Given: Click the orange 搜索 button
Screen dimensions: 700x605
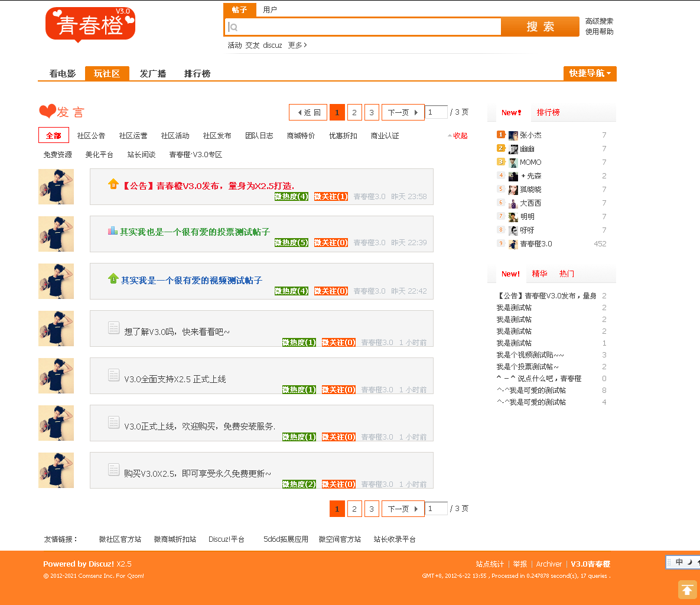Looking at the screenshot, I should click(540, 27).
